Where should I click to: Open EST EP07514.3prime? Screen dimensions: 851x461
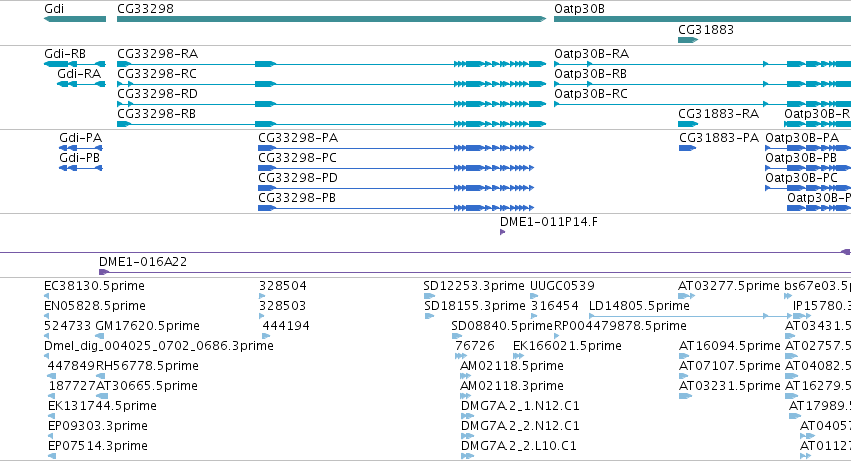[x=98, y=447]
